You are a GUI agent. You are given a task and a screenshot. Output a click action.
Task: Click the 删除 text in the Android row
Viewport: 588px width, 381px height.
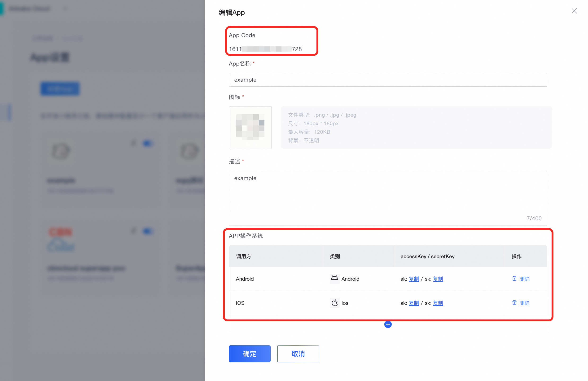524,279
